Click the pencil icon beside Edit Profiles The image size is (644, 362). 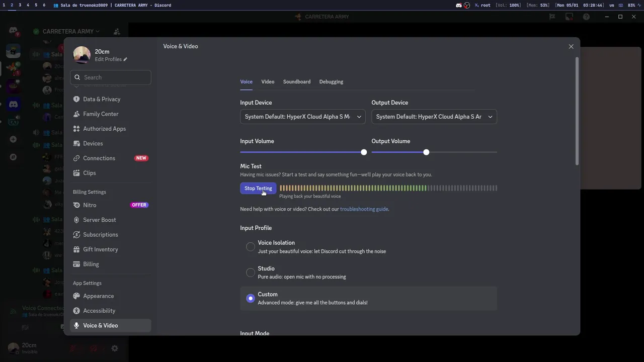125,59
